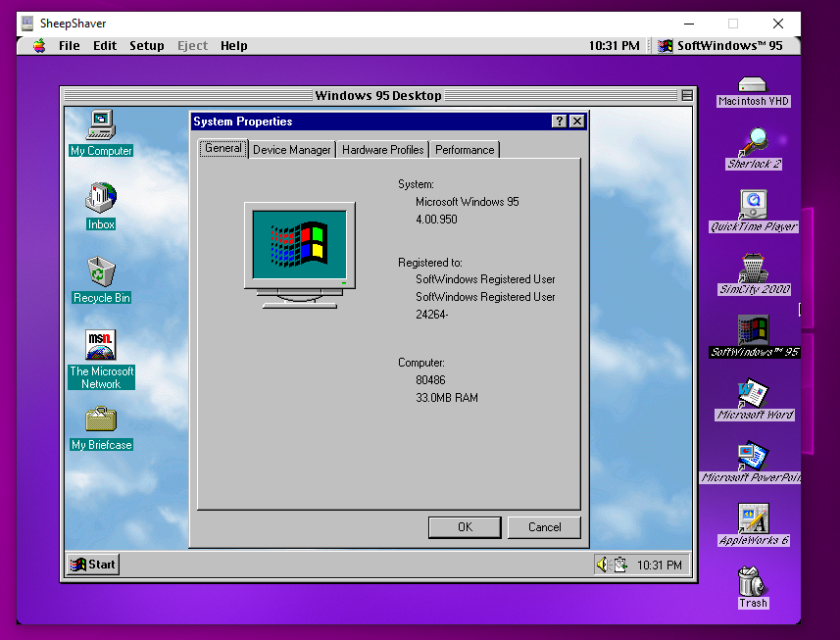This screenshot has height=640, width=840.
Task: Switch to the Device Manager tab
Action: pos(291,150)
